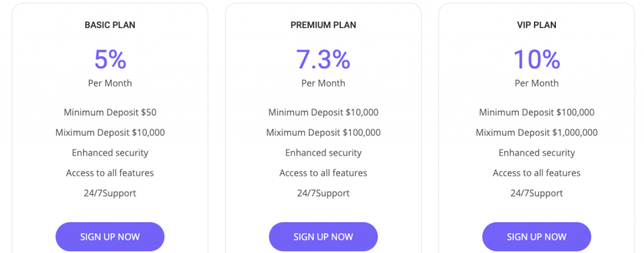Select the BASIC PLAN heading
This screenshot has height=253, width=644.
click(x=110, y=25)
